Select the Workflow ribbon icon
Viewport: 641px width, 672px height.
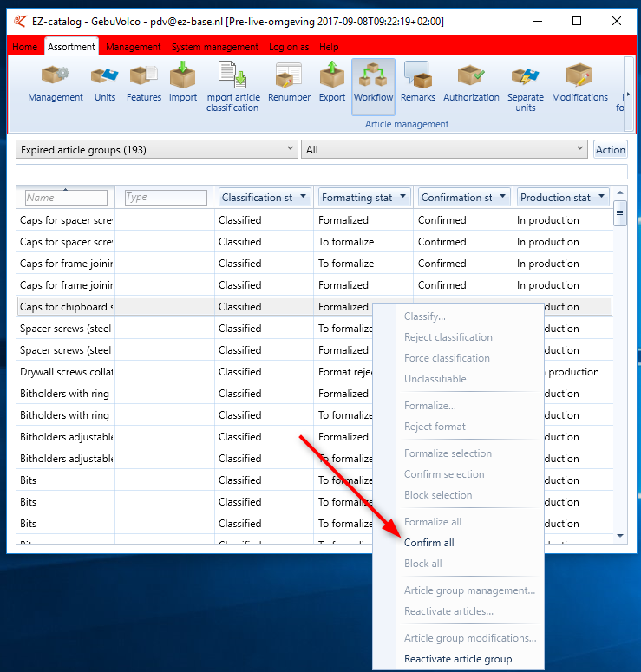click(x=373, y=86)
